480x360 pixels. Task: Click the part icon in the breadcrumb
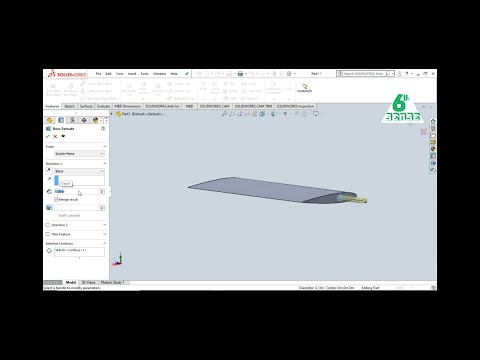[x=118, y=114]
